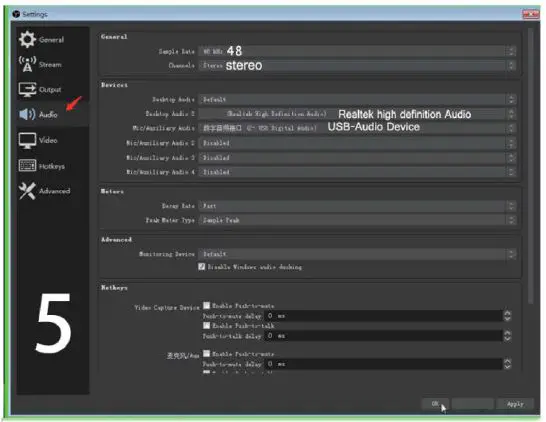This screenshot has width=546, height=422.
Task: Open the Stream settings section
Action: point(52,64)
